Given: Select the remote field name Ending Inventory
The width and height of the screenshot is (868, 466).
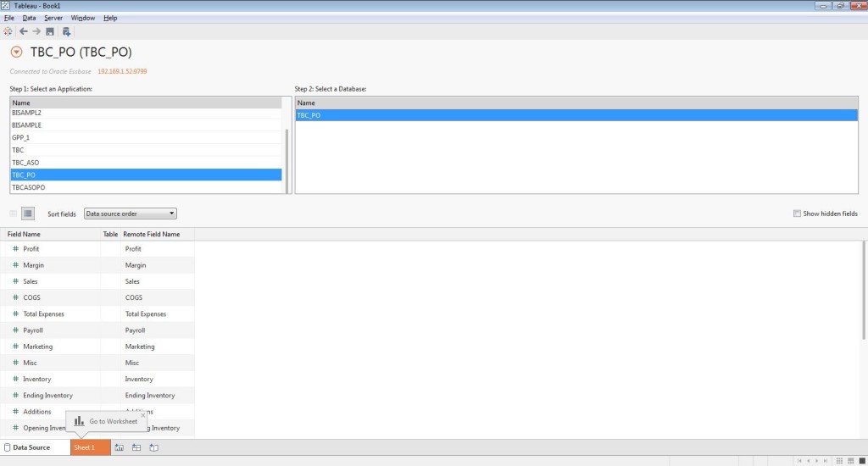Looking at the screenshot, I should (x=150, y=395).
